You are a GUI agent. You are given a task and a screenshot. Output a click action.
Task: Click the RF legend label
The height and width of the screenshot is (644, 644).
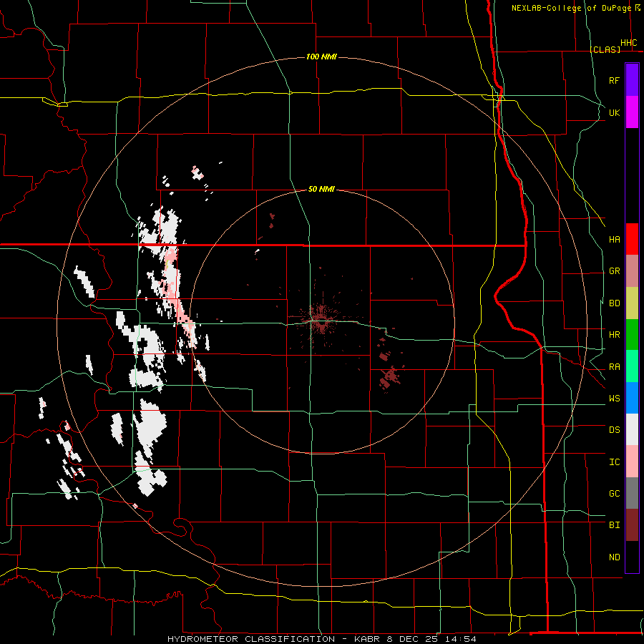click(614, 80)
